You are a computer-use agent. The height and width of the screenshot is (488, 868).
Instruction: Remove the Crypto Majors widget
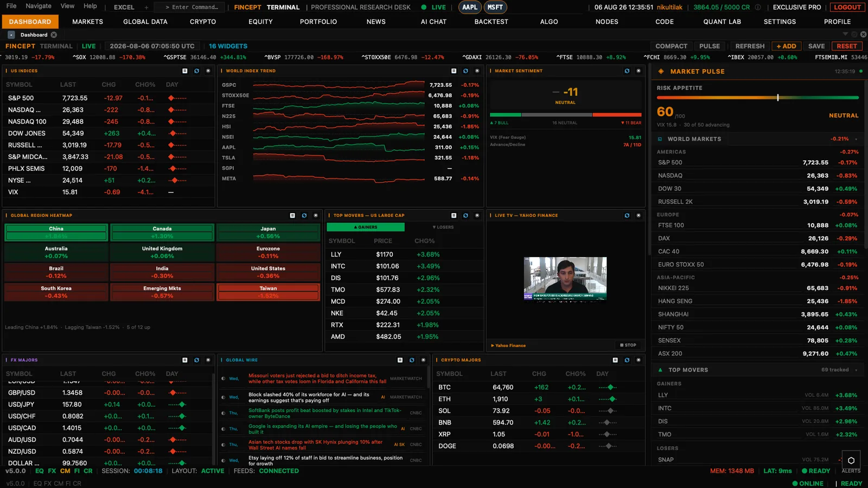639,360
